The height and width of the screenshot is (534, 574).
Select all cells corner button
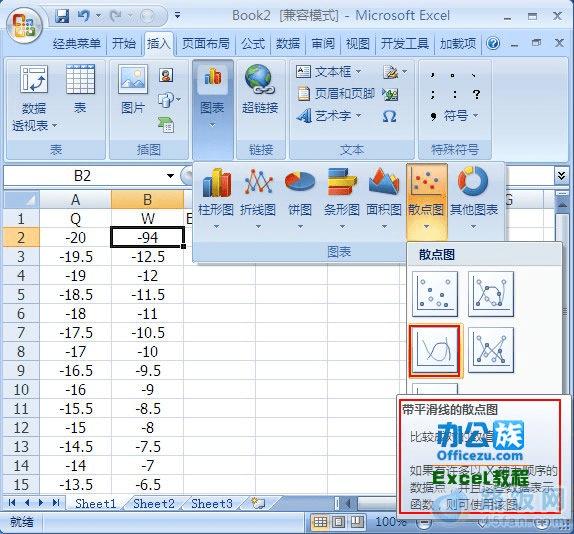tap(22, 199)
